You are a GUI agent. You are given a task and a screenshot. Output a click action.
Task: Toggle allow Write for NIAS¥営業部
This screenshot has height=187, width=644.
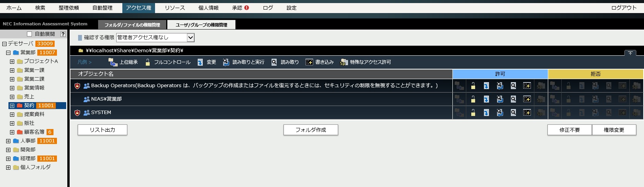[x=527, y=99]
